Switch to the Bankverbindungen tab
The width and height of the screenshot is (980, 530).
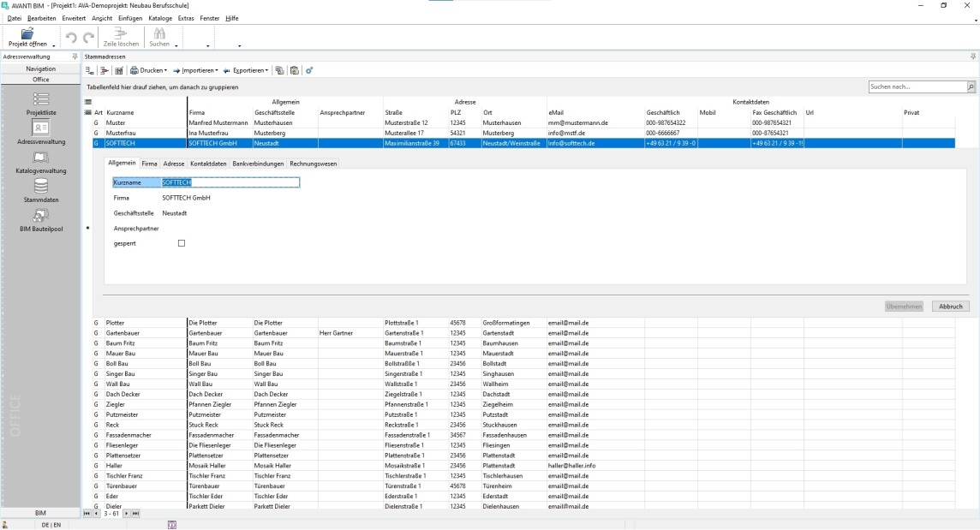258,163
